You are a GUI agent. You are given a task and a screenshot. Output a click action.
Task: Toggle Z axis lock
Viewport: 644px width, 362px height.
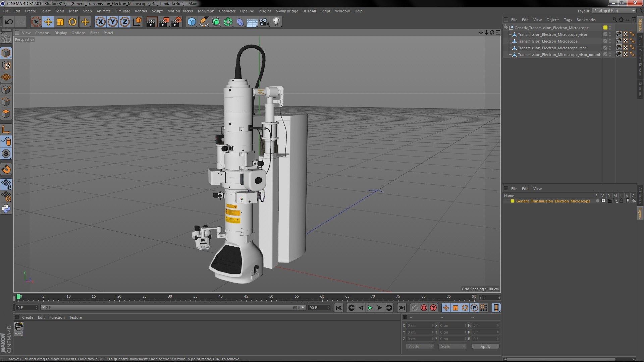(x=125, y=22)
